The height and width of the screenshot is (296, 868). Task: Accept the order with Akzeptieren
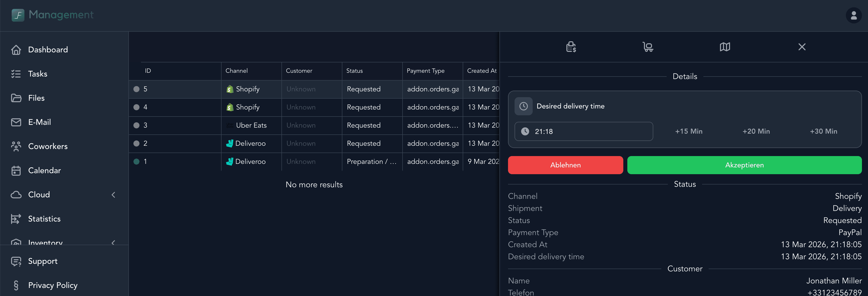[744, 165]
